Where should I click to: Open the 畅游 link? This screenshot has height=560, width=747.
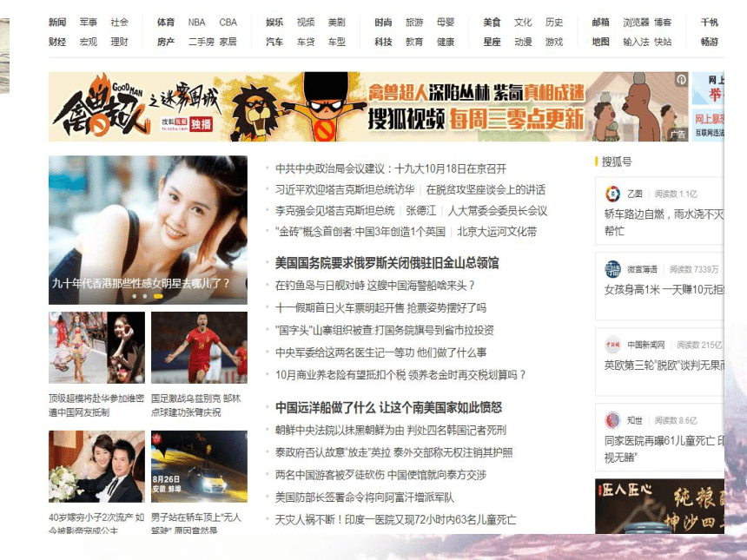(710, 42)
